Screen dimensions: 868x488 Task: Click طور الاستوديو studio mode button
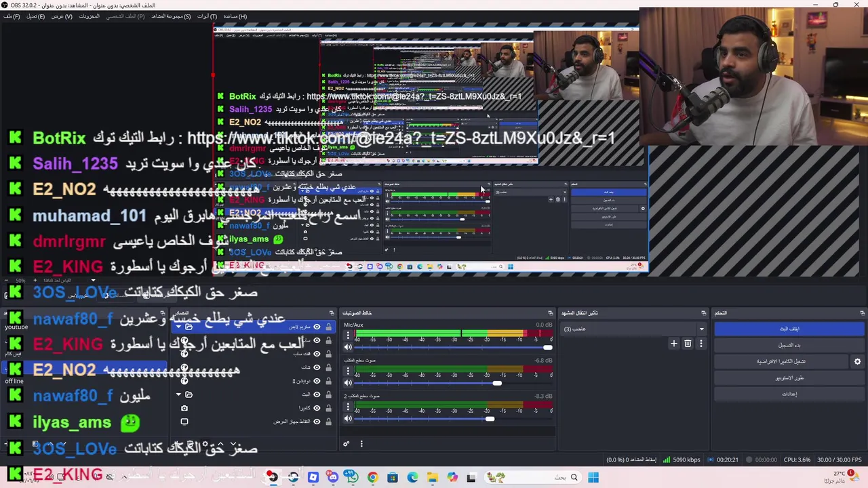(x=789, y=378)
